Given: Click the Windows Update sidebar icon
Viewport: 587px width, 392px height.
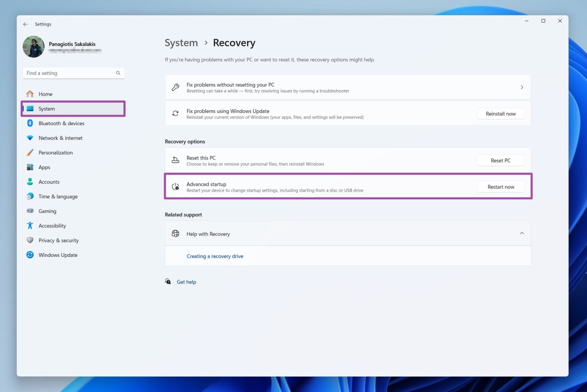Looking at the screenshot, I should 30,255.
